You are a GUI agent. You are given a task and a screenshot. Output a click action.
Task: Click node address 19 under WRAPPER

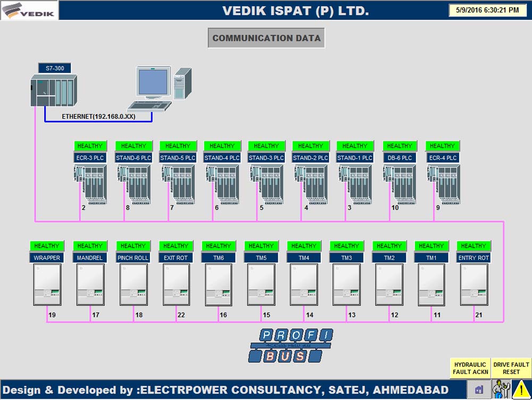(52, 315)
